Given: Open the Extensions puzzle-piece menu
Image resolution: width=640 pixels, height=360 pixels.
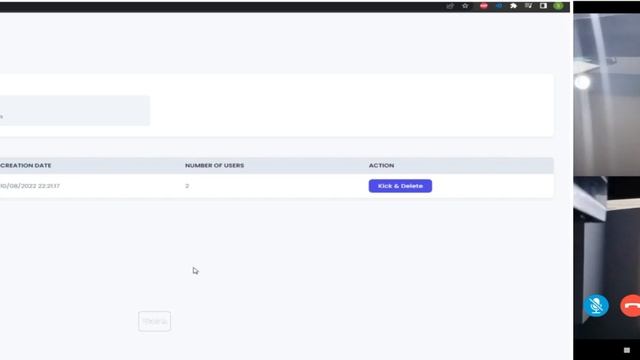Looking at the screenshot, I should click(513, 6).
